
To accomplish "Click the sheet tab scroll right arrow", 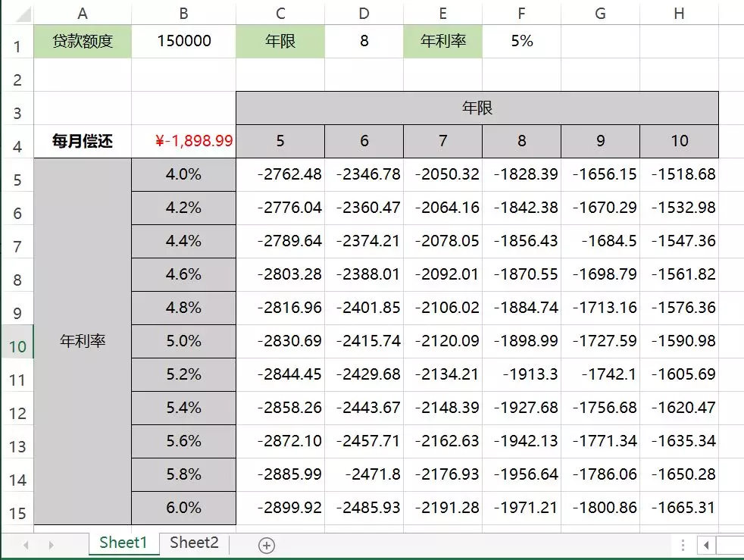I will click(x=52, y=546).
